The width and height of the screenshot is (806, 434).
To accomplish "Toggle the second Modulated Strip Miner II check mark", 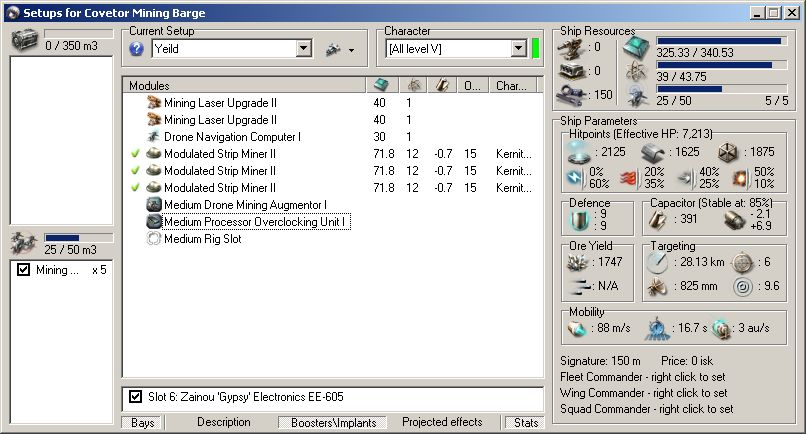I will [x=135, y=170].
